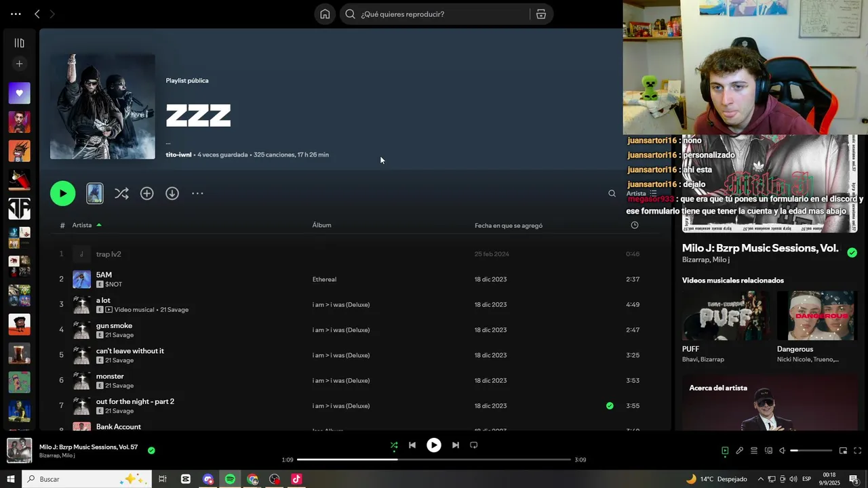Image resolution: width=868 pixels, height=488 pixels.
Task: Sort by duration clock icon column
Action: [x=634, y=225]
